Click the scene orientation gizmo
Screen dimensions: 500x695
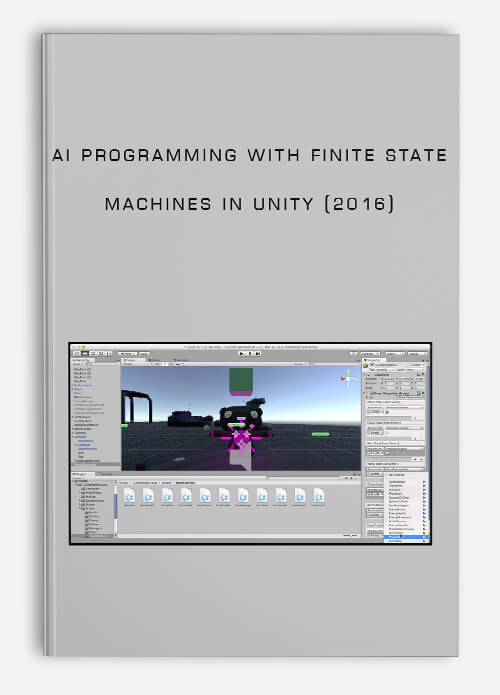click(348, 379)
